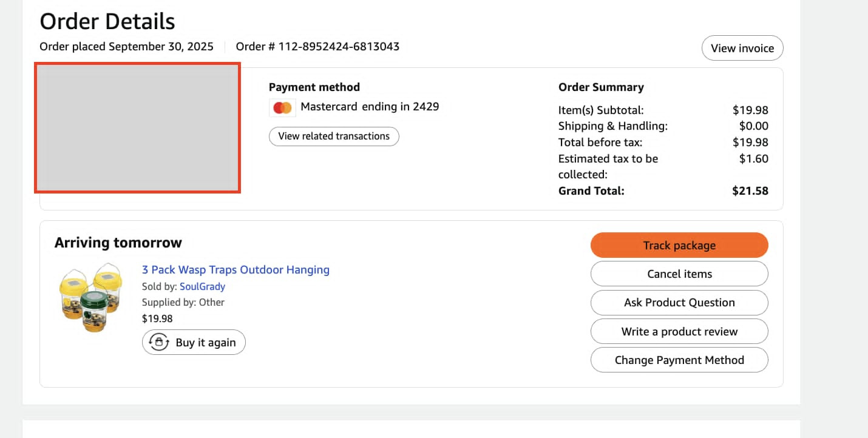Open the 3 Pack Wasp Traps link
This screenshot has height=438, width=868.
click(236, 269)
